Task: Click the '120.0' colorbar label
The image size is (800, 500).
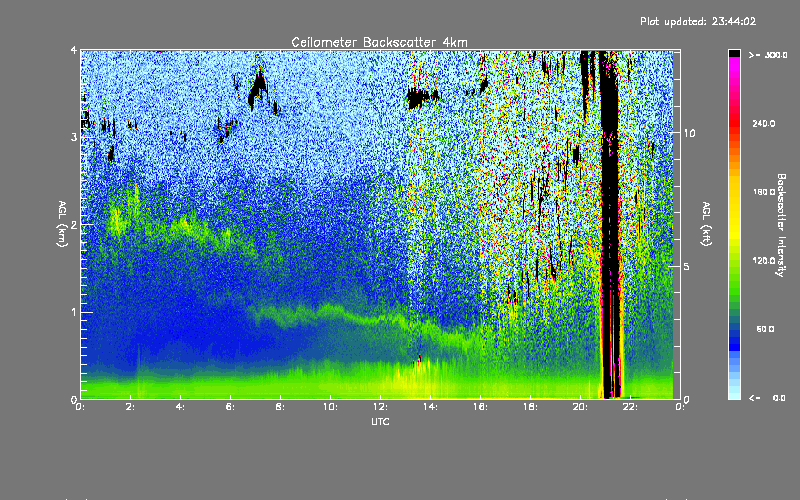Action: point(764,261)
